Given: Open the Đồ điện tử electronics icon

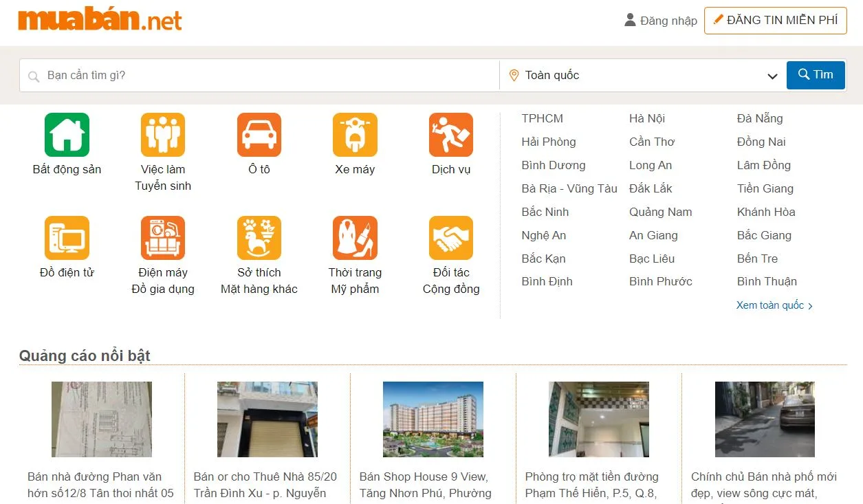Looking at the screenshot, I should [67, 237].
